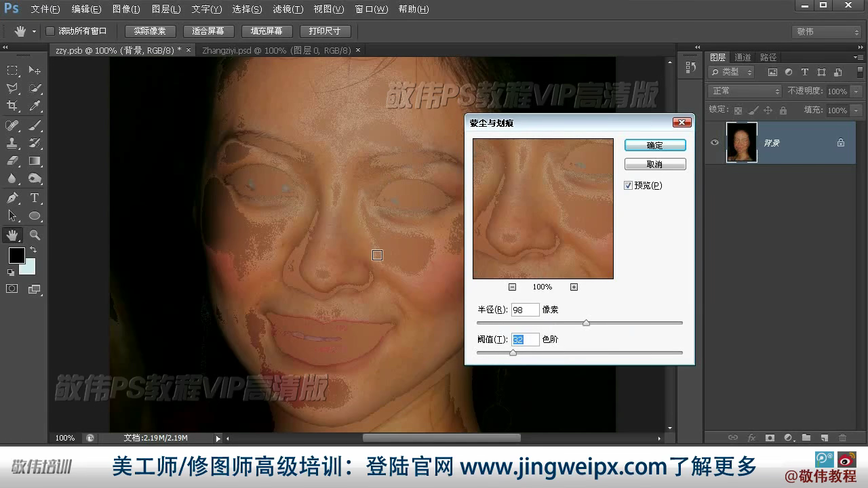Select the Clone Stamp tool
The image size is (868, 488).
point(12,143)
